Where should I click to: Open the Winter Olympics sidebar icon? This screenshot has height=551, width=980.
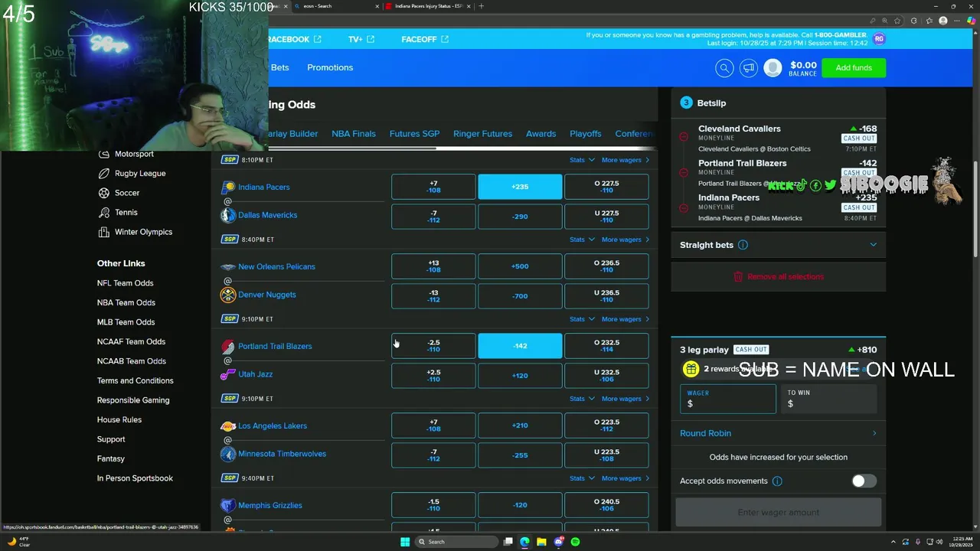tap(104, 232)
